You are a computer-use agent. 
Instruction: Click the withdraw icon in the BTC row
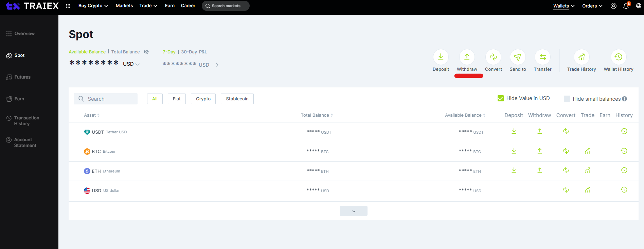(x=540, y=151)
